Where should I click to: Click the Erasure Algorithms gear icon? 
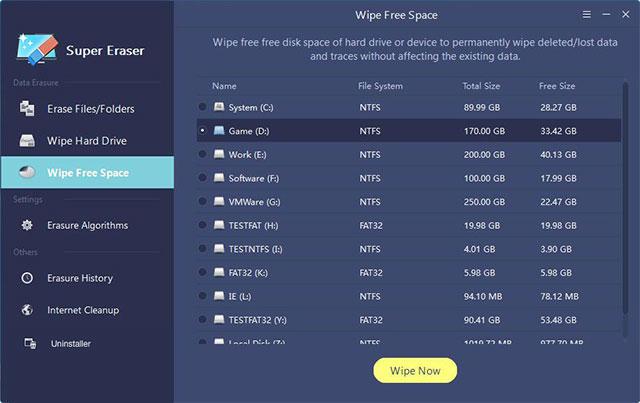tap(28, 226)
